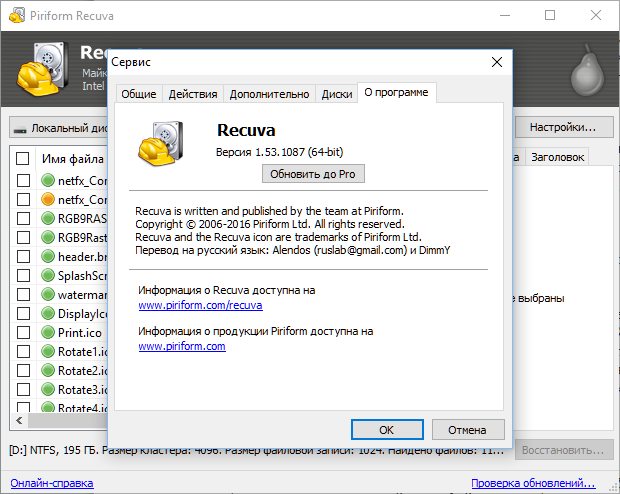Open the Дополнительно tab

[269, 94]
